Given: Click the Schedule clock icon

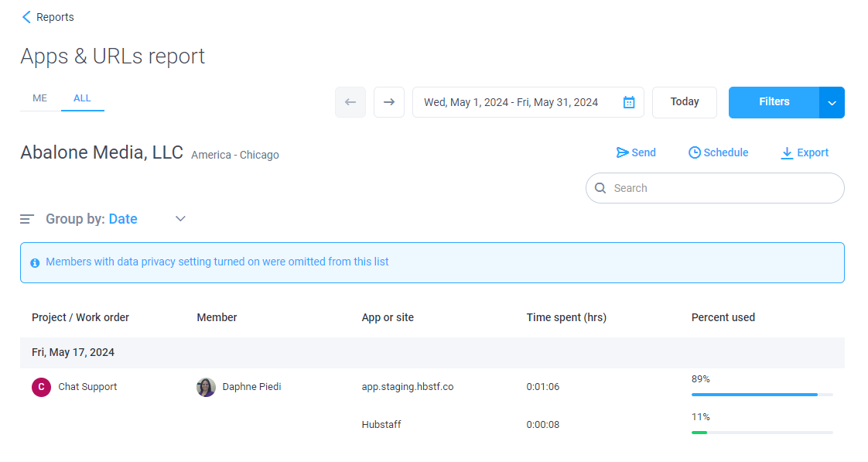Looking at the screenshot, I should (694, 152).
